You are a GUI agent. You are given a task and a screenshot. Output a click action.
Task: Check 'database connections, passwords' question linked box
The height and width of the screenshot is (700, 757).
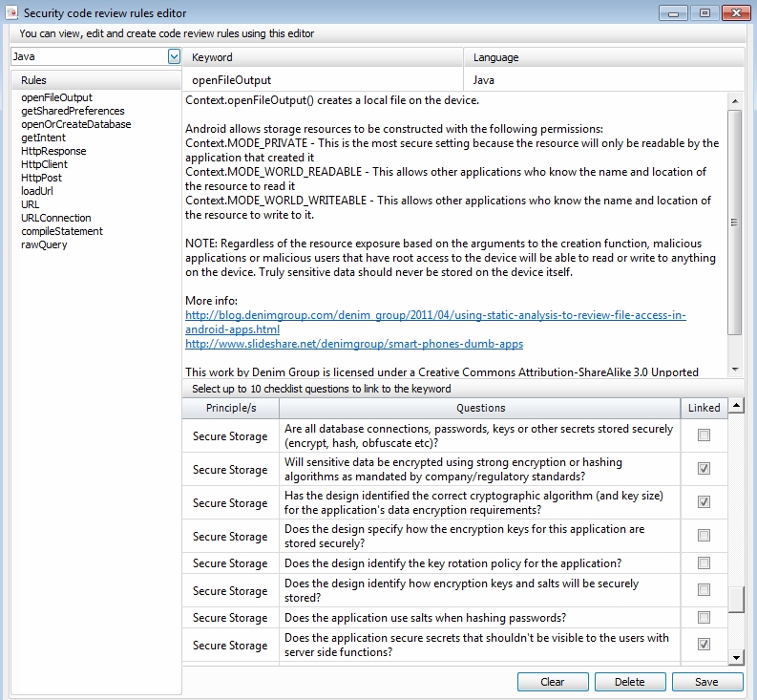704,435
